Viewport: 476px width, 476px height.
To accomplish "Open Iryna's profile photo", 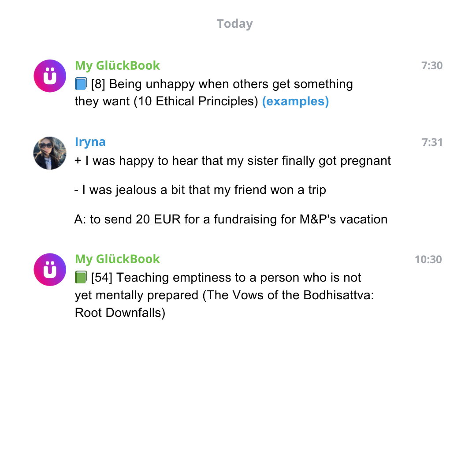I will (x=50, y=153).
